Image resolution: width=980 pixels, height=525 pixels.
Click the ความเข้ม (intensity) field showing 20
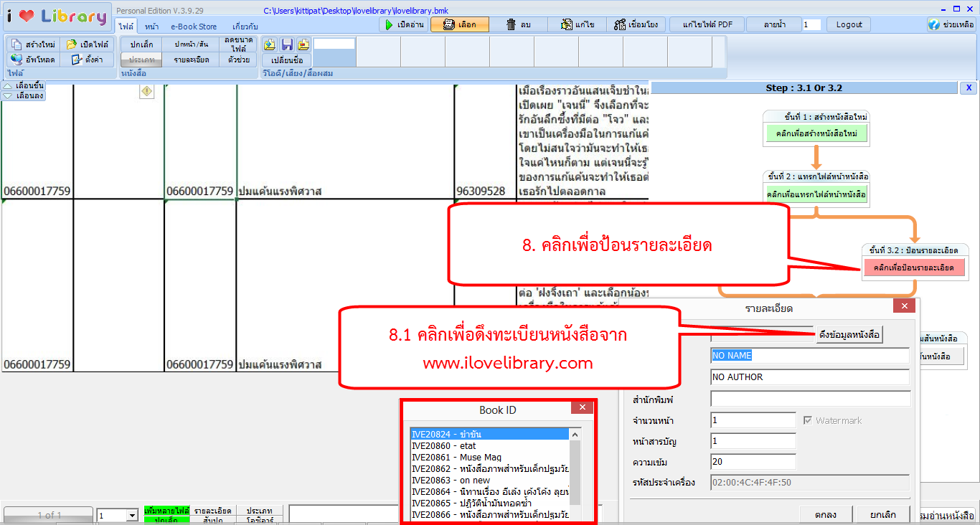click(753, 462)
